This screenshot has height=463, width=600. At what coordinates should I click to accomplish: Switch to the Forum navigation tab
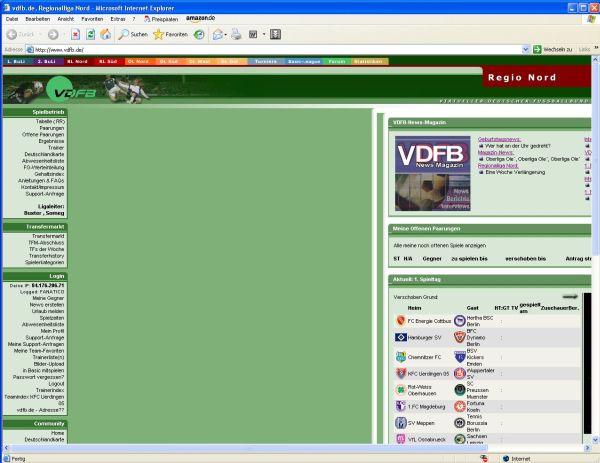(336, 61)
